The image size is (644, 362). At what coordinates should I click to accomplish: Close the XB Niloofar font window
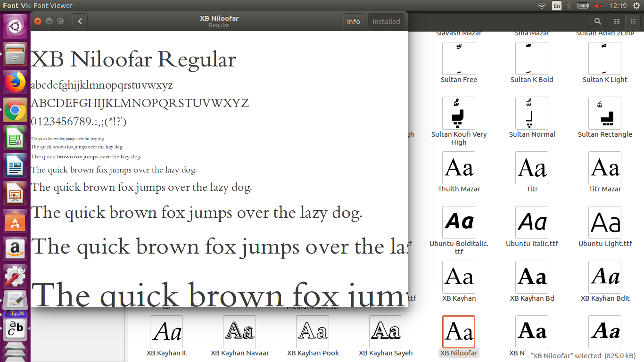pyautogui.click(x=38, y=21)
